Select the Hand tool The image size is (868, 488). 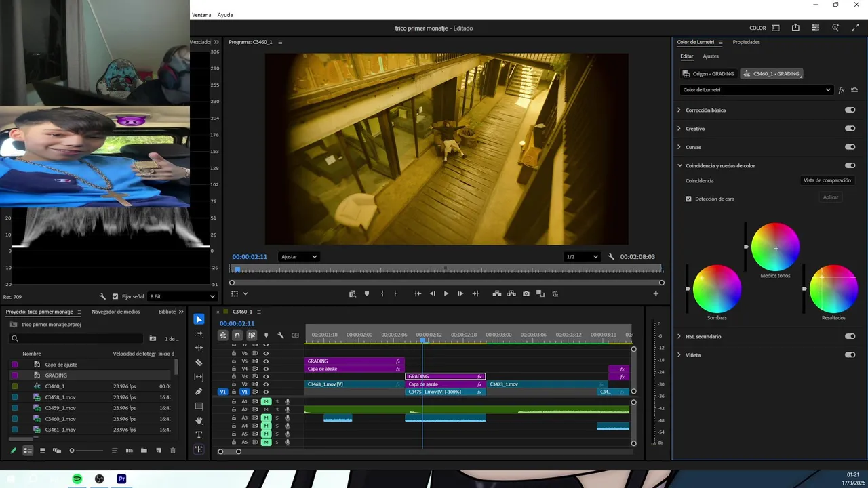[199, 420]
